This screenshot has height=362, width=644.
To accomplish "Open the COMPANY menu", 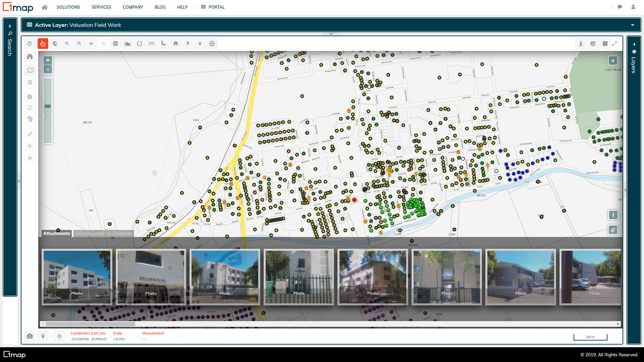I will click(133, 7).
